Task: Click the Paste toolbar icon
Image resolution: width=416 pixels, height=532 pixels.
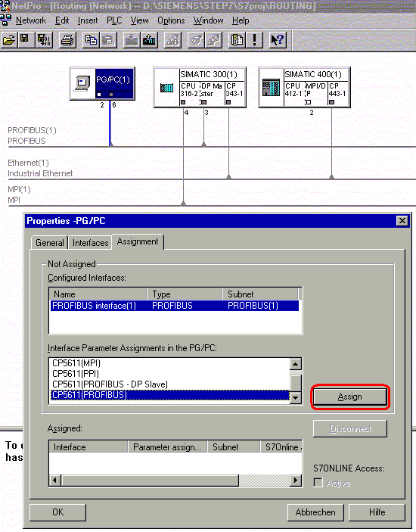Action: (108, 40)
